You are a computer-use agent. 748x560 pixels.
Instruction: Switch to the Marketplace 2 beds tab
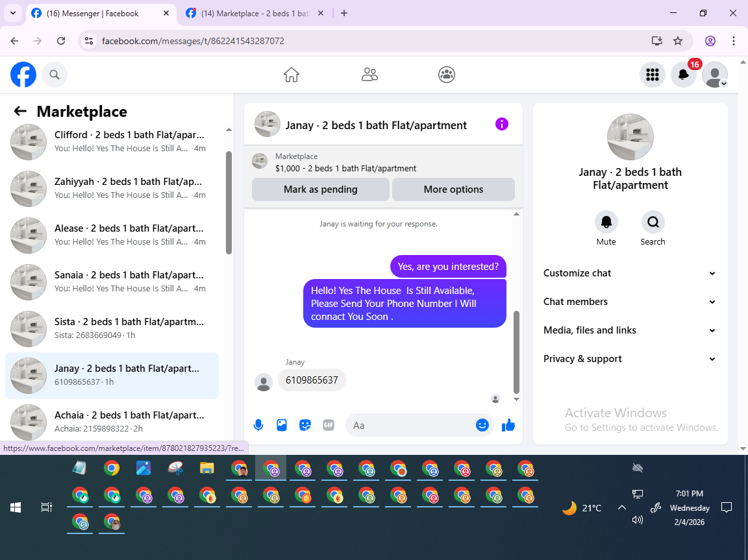click(x=255, y=14)
